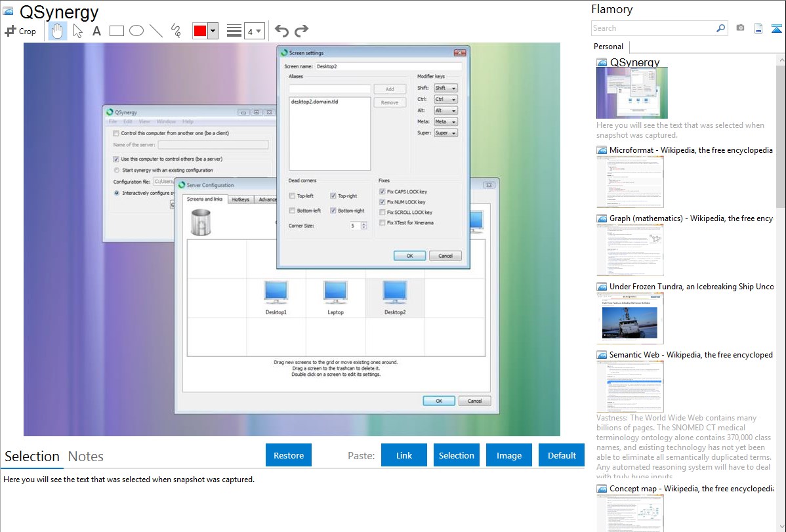Click the undo arrow

coord(281,31)
